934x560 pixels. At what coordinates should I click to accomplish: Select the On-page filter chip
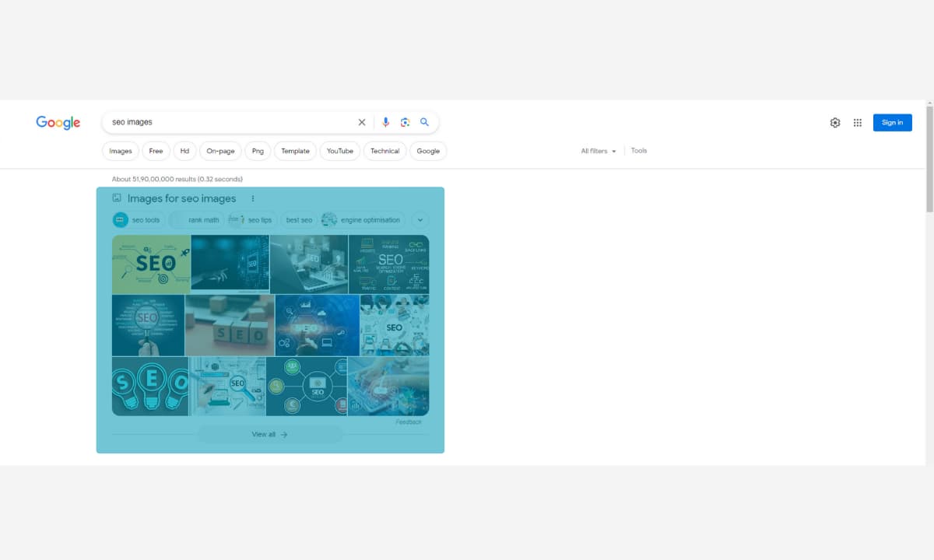(x=220, y=151)
